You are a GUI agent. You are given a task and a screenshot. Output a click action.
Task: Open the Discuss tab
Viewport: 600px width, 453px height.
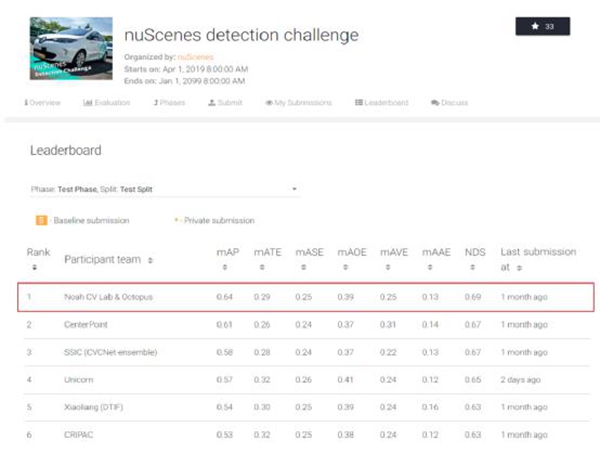tap(449, 103)
